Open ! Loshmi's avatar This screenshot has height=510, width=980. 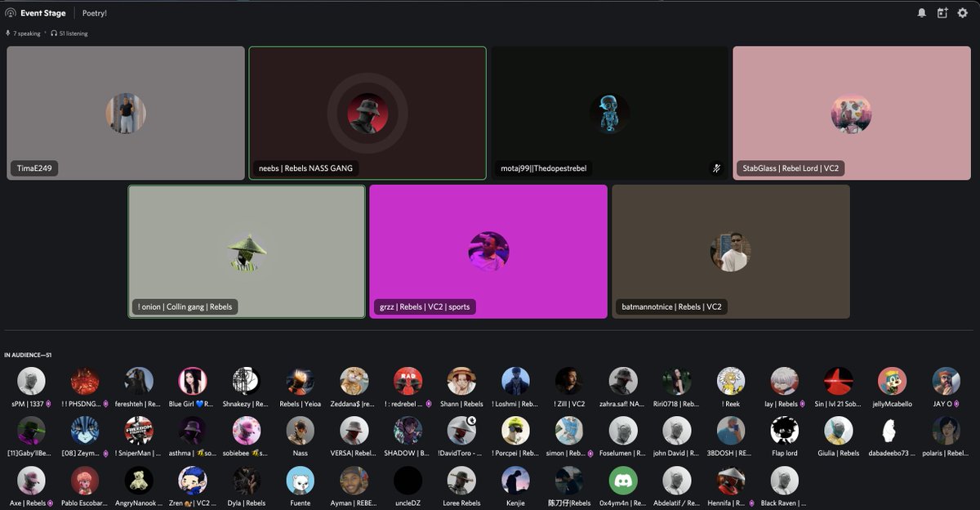coord(515,381)
